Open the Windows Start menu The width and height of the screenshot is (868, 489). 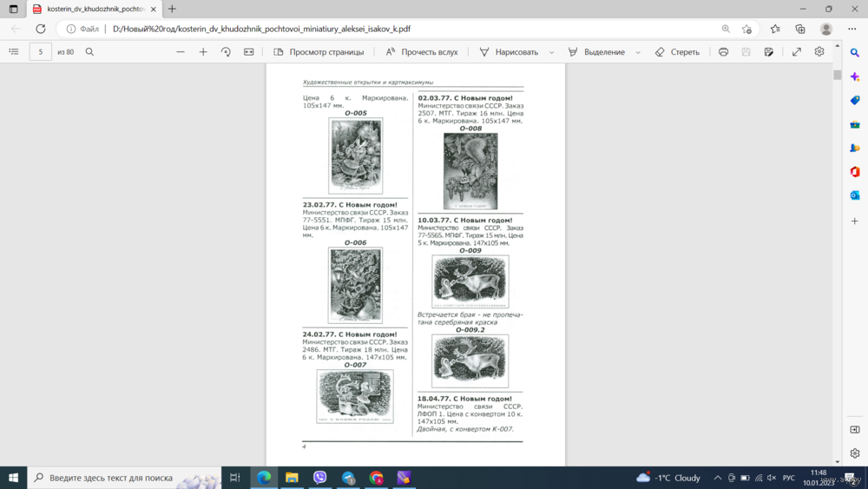[x=13, y=478]
